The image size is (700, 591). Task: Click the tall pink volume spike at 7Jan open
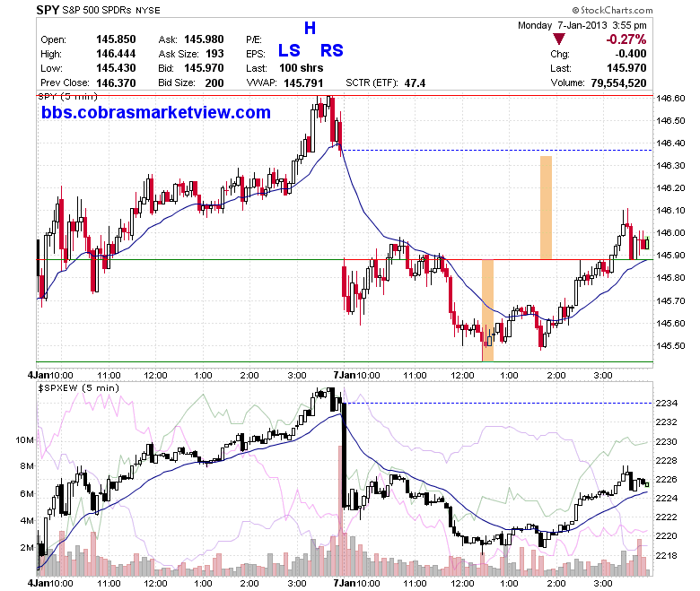coord(340,510)
